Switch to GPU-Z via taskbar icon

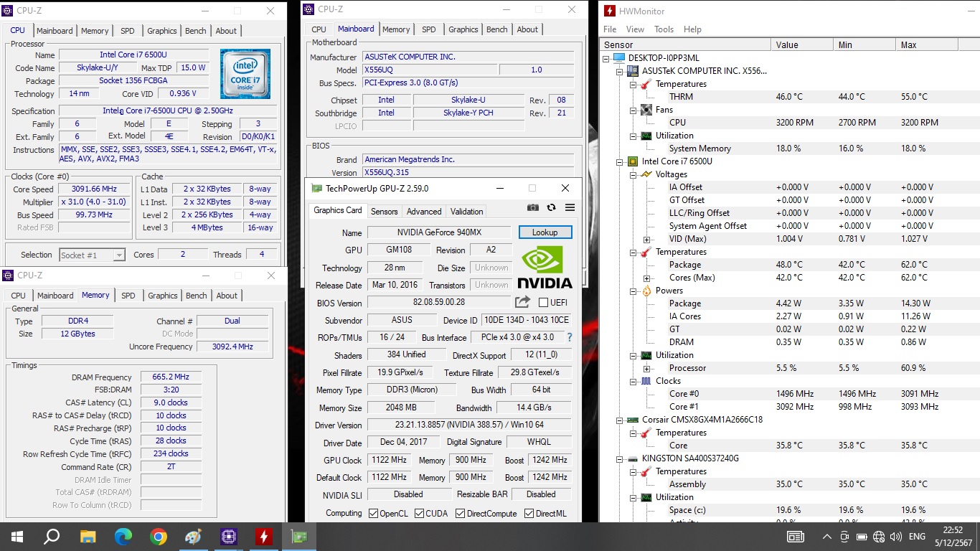299,537
